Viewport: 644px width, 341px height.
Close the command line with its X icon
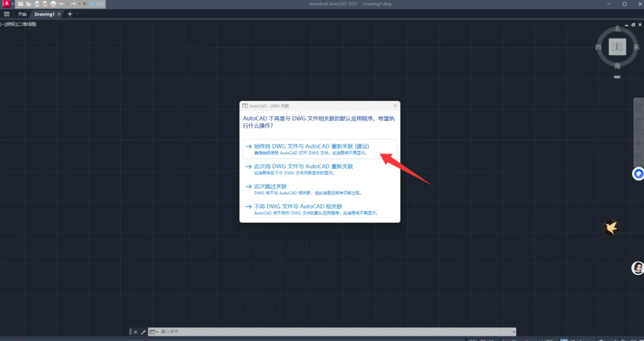click(x=135, y=332)
